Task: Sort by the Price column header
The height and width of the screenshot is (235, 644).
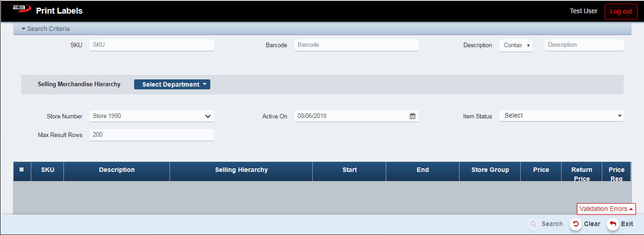Action: 541,170
